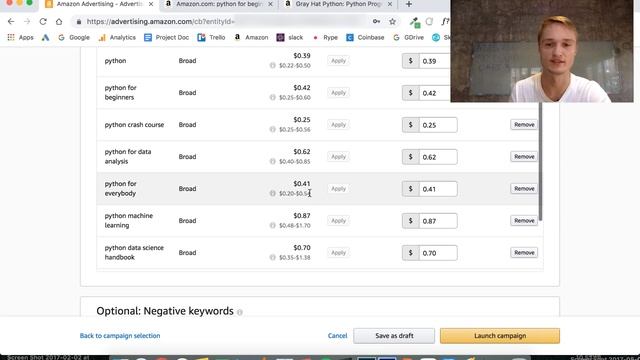
Task: Click Launch campaign button
Action: [500, 336]
